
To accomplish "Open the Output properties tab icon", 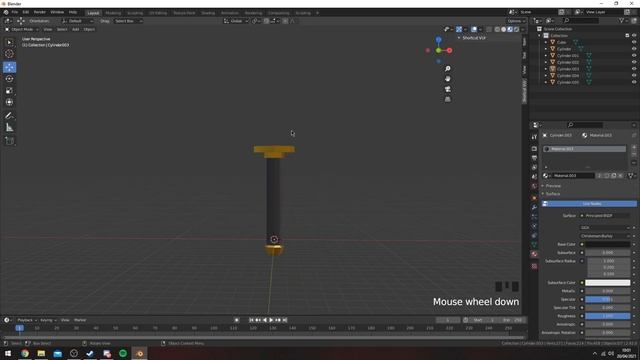I will 534,158.
